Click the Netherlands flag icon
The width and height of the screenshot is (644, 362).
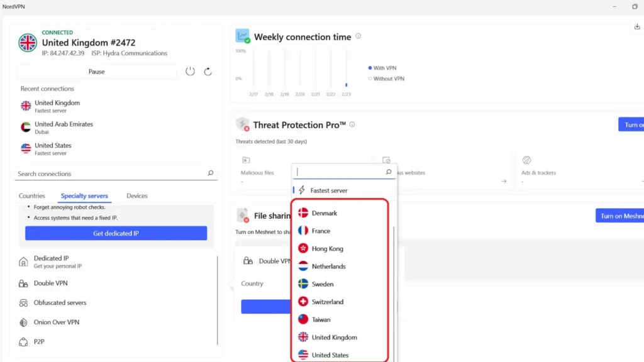click(x=303, y=266)
